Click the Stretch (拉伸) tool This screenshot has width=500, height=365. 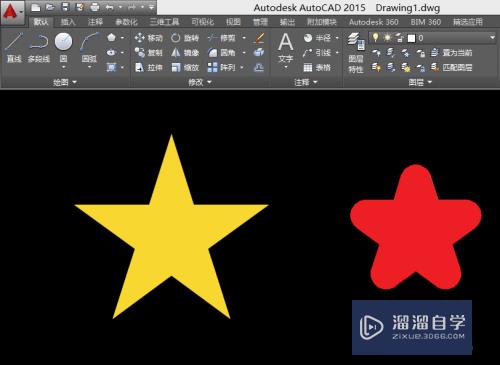coord(149,68)
